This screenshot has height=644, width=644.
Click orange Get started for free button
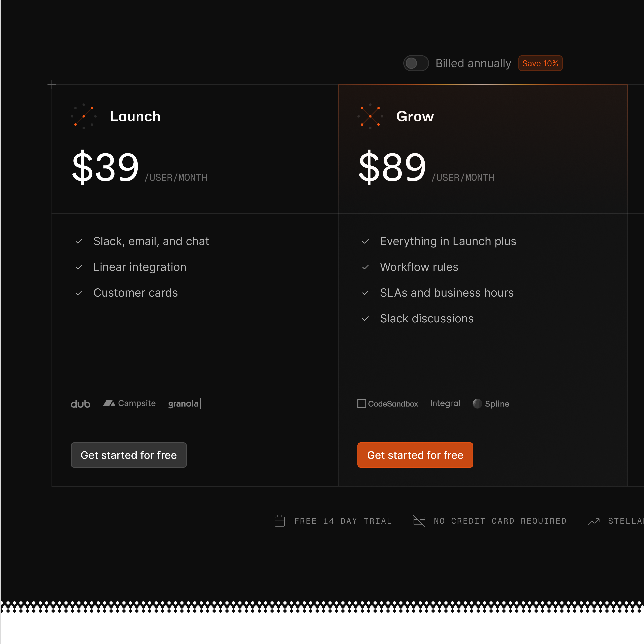(415, 455)
